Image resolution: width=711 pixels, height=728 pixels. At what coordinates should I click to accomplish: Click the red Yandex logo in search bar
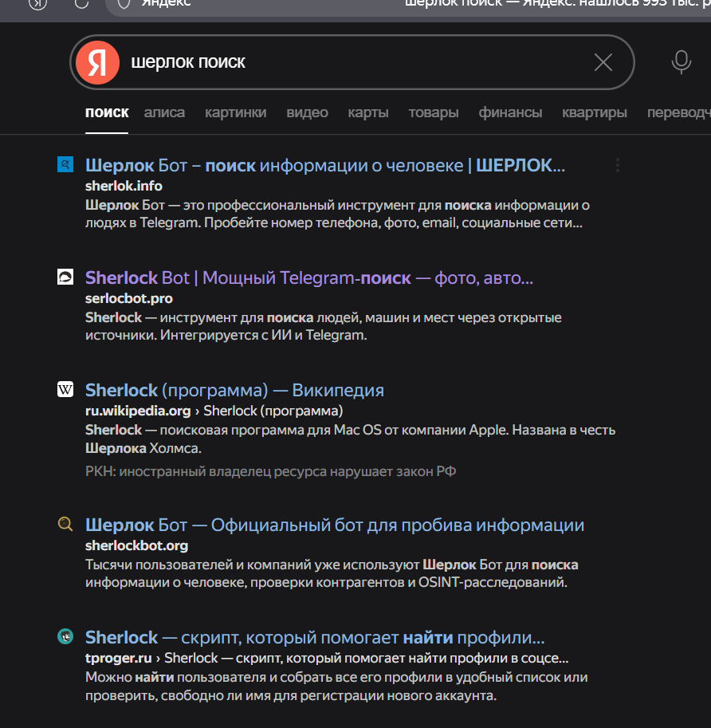click(x=97, y=62)
